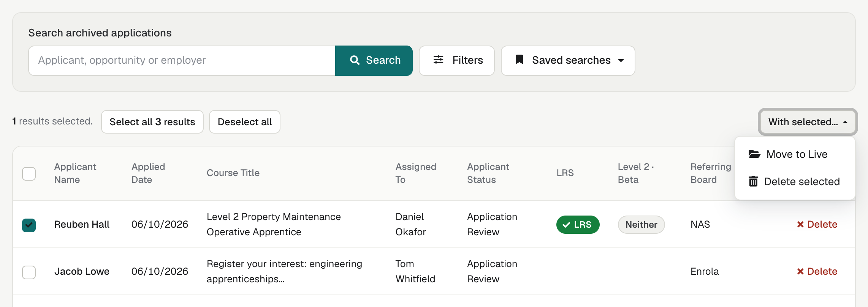Click the Neither badge in Reuben Hall row
This screenshot has width=868, height=307.
(x=641, y=225)
